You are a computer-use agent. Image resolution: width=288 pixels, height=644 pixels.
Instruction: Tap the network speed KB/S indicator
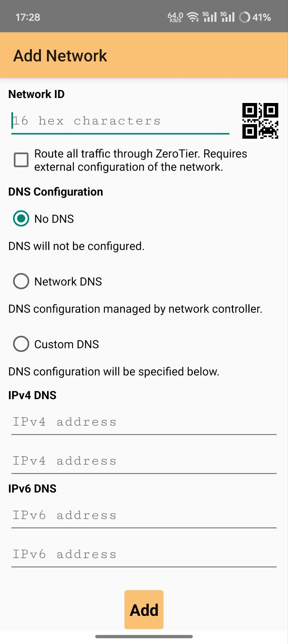pos(175,17)
